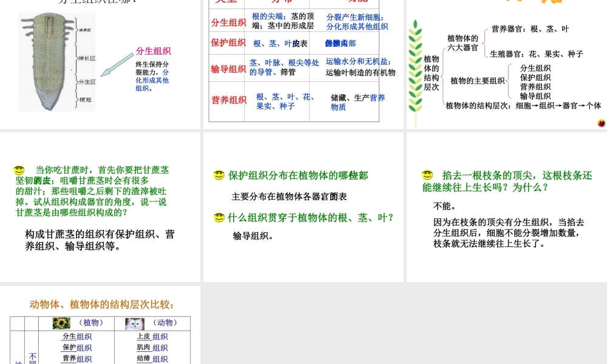Click the cell 根的尖端；茎的顶端；茎中的形成层
Viewport: 607px width, 364px height.
pos(283,21)
